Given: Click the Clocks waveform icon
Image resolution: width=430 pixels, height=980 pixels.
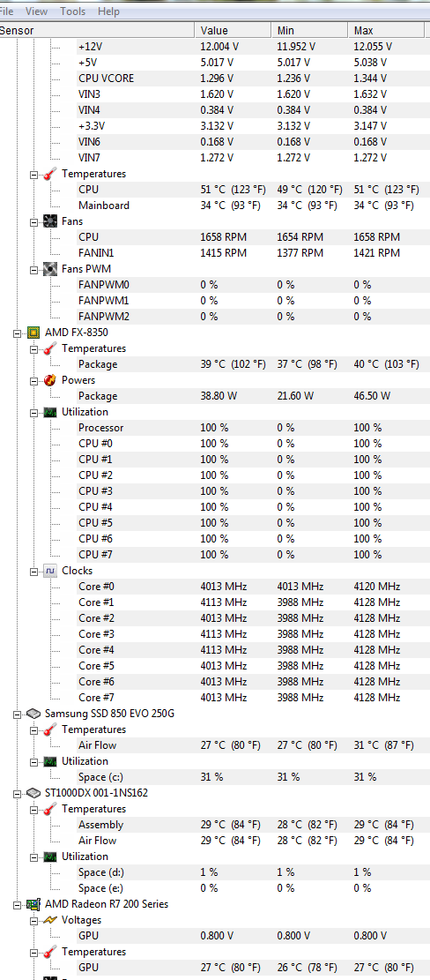Looking at the screenshot, I should pos(51,571).
